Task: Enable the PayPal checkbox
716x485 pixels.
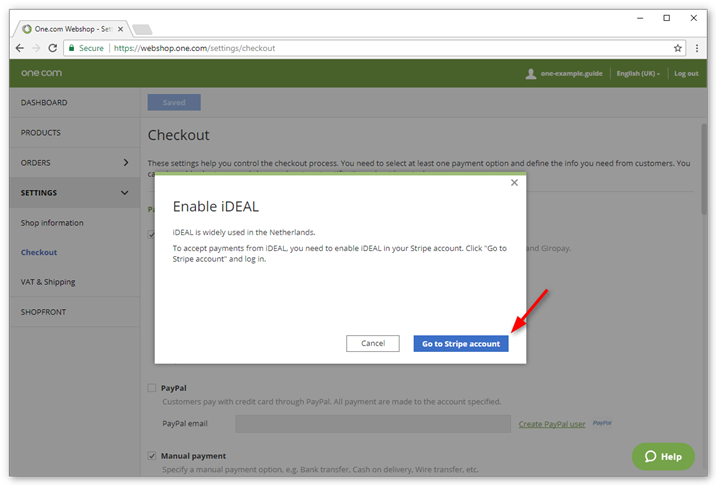Action: click(x=152, y=388)
